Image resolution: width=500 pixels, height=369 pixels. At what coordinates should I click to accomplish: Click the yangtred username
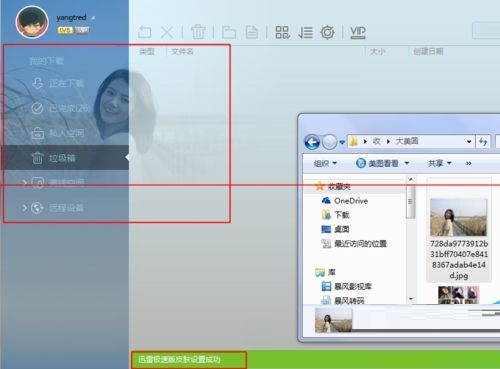click(x=71, y=17)
